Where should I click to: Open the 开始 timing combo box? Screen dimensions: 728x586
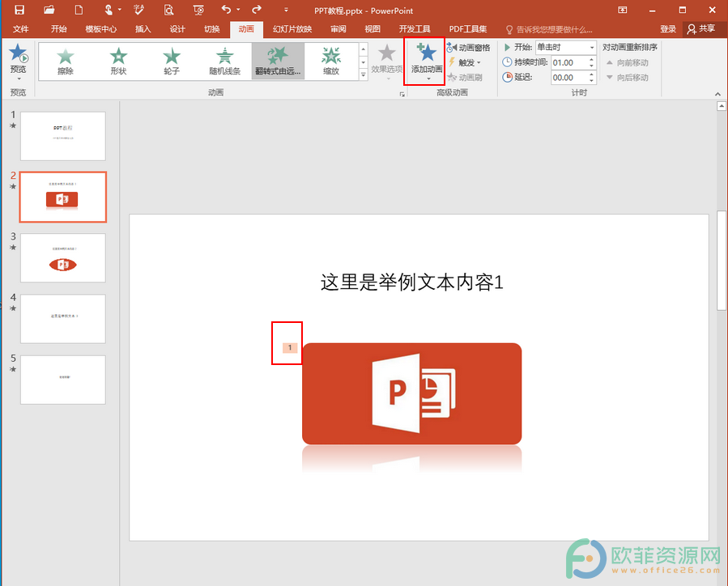(566, 47)
